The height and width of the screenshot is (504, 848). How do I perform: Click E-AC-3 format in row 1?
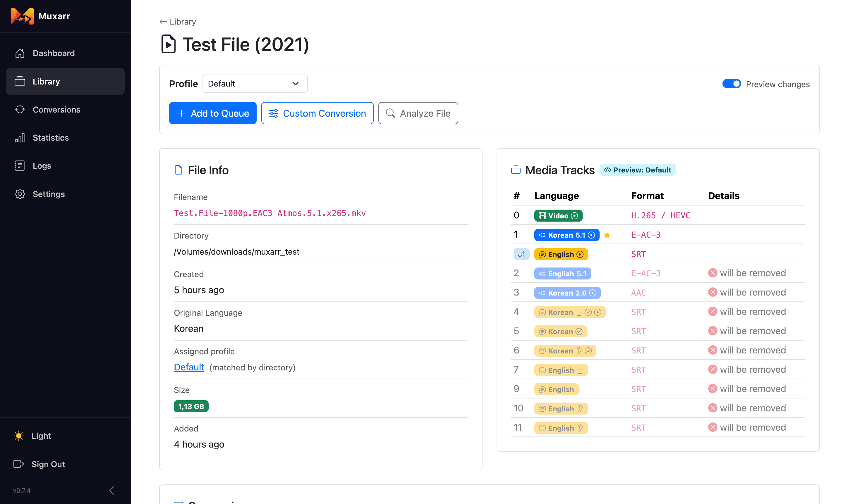click(x=646, y=235)
